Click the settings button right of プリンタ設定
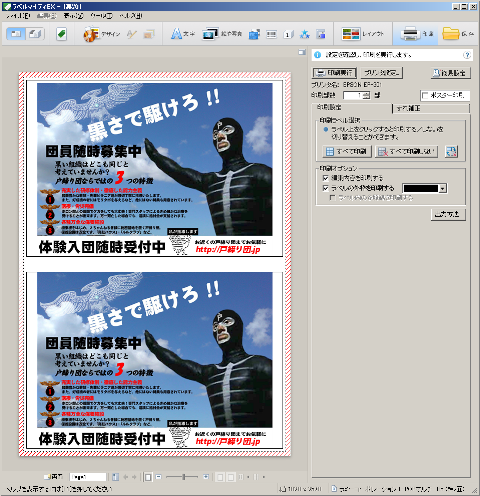The width and height of the screenshot is (480, 496). tap(451, 73)
